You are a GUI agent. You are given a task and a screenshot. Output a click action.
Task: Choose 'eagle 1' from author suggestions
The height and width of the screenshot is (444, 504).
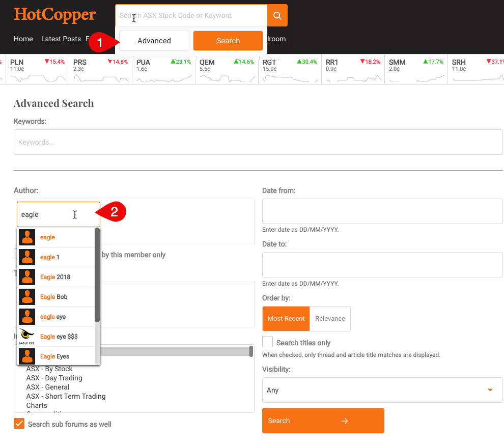tap(56, 257)
